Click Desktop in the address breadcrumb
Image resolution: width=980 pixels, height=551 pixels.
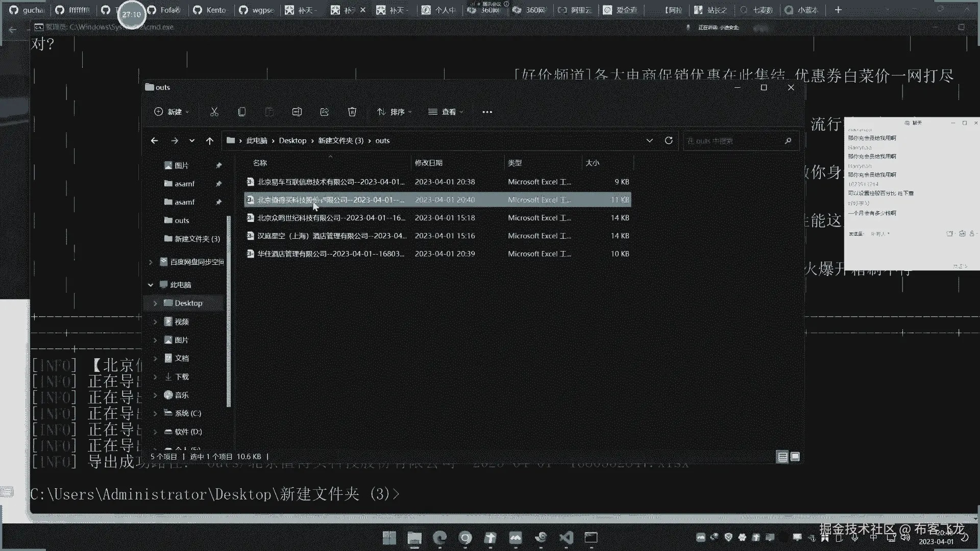[292, 141]
